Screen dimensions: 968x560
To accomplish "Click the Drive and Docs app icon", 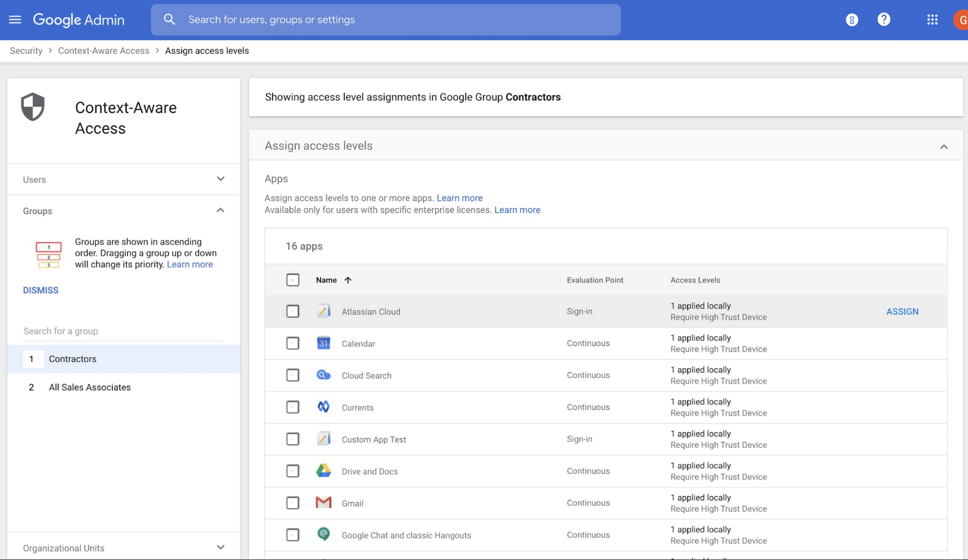I will [x=323, y=472].
